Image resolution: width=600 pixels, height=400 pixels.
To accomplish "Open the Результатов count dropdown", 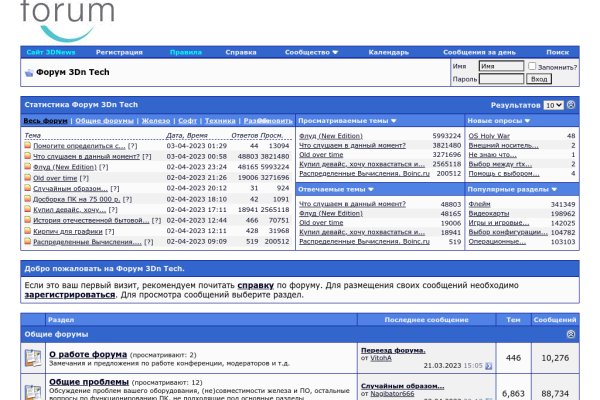I will click(552, 104).
